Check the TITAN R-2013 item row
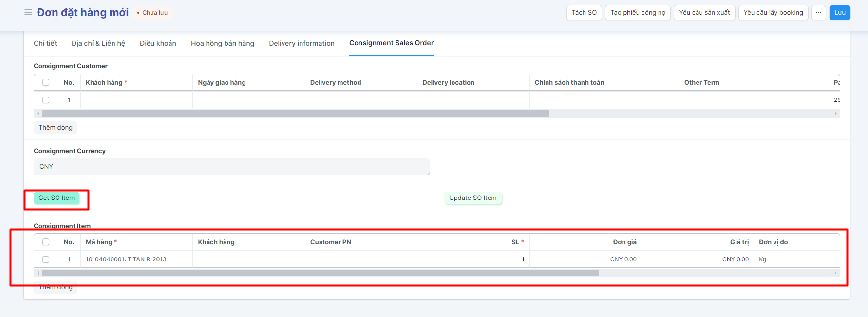Screen dimensions: 868x317 pyautogui.click(x=46, y=259)
